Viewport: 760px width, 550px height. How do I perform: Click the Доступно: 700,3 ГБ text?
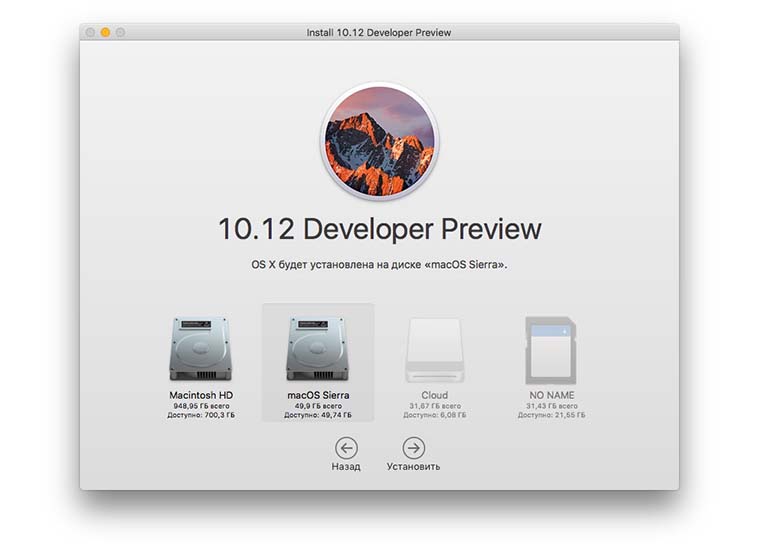[201, 415]
